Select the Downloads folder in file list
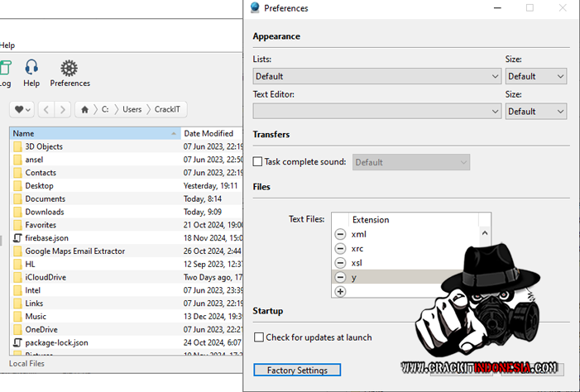The image size is (580, 392). point(44,212)
